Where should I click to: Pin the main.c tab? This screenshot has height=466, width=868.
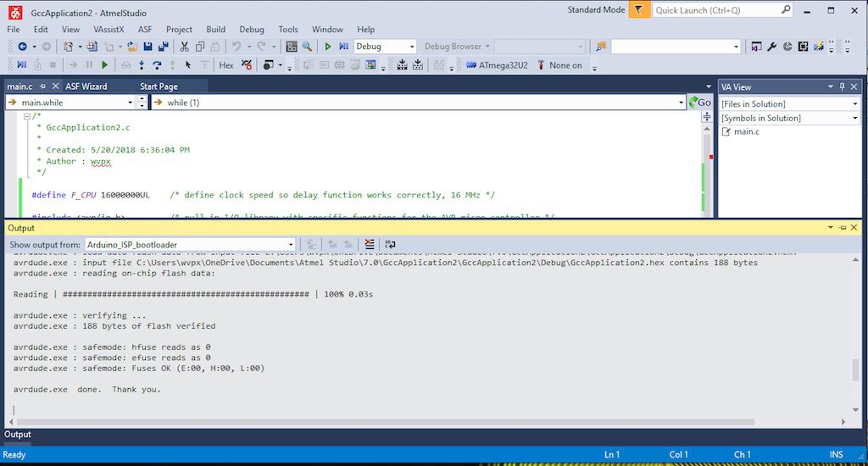click(x=42, y=86)
